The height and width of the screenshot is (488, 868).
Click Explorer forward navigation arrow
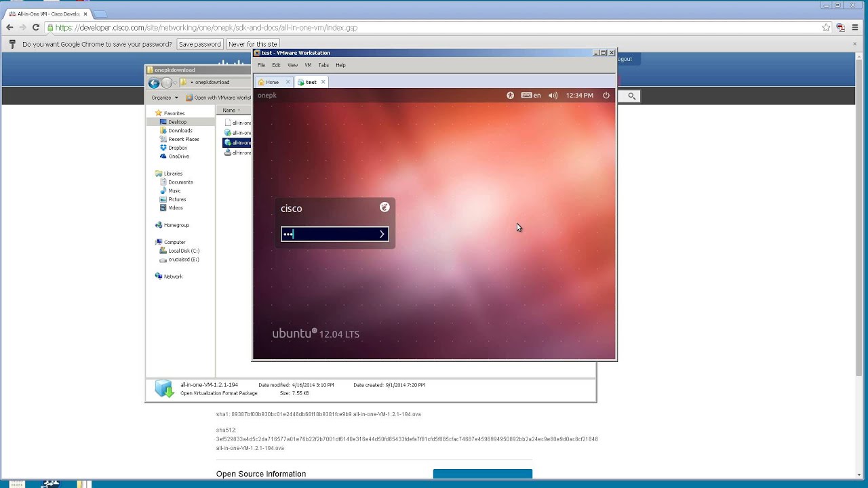click(x=166, y=83)
